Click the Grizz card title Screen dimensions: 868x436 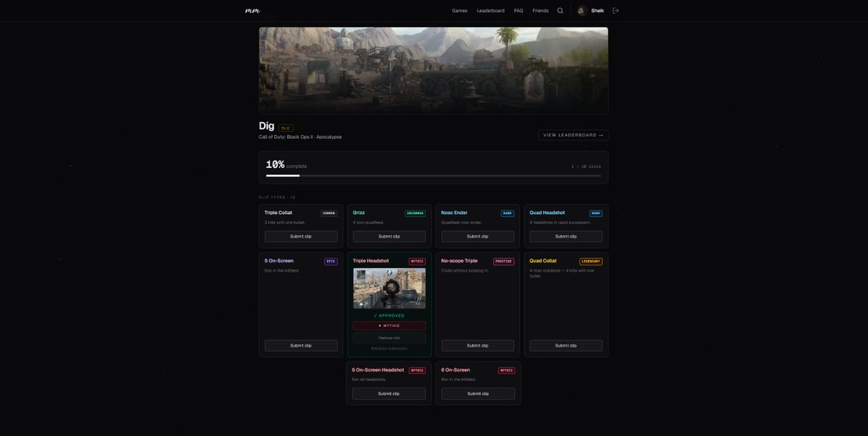tap(359, 213)
